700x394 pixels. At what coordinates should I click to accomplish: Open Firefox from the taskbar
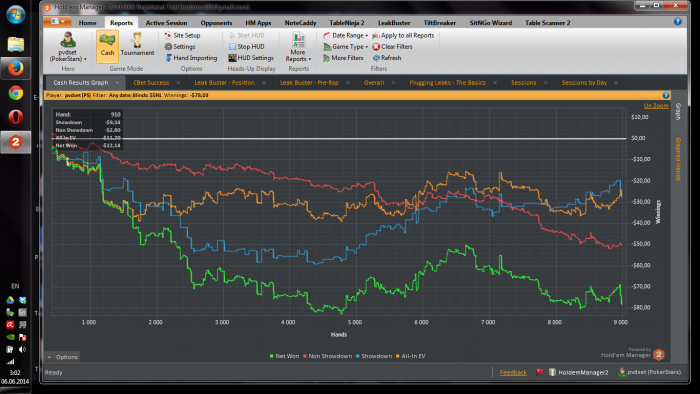coord(15,68)
